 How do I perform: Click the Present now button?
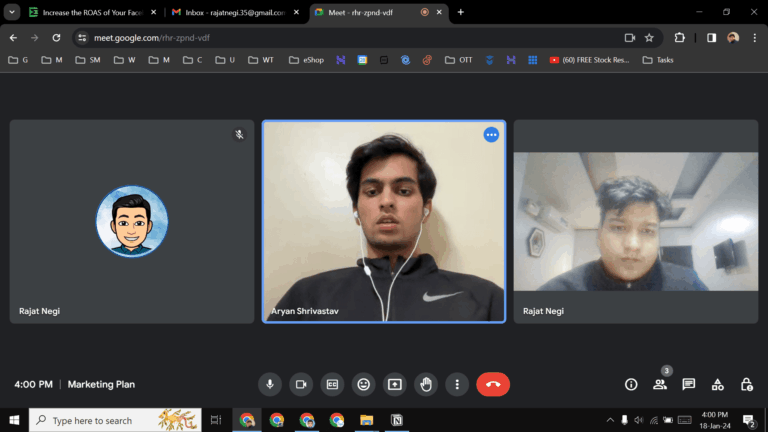395,384
